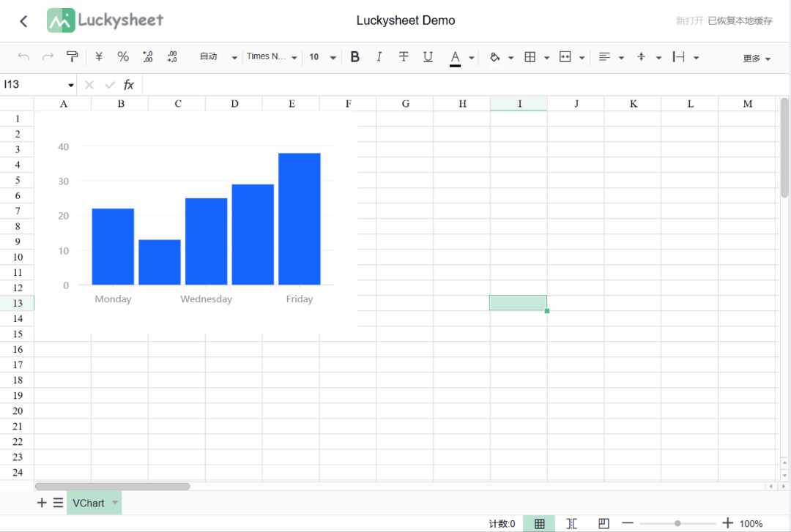The width and height of the screenshot is (791, 532).
Task: Open the name box dropdown arrow
Action: tap(70, 85)
